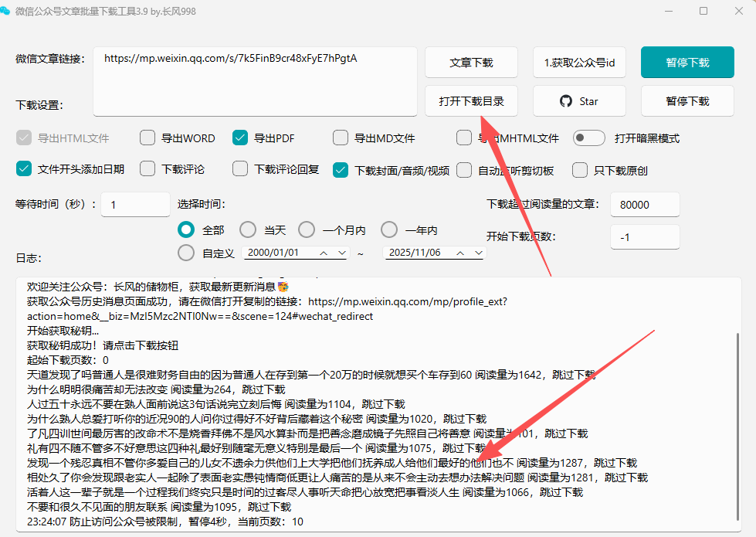The height and width of the screenshot is (537, 756).
Task: Click the last log line starting 23:24:07
Action: 165,522
